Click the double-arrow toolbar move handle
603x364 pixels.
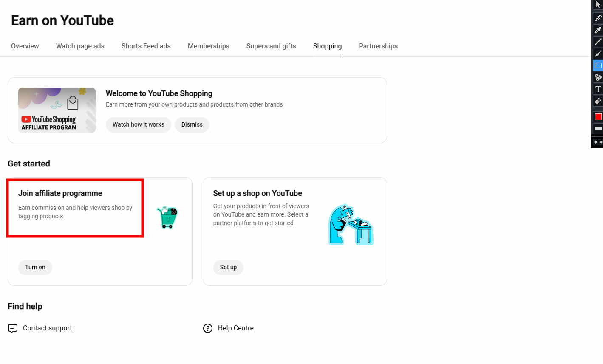[x=598, y=142]
